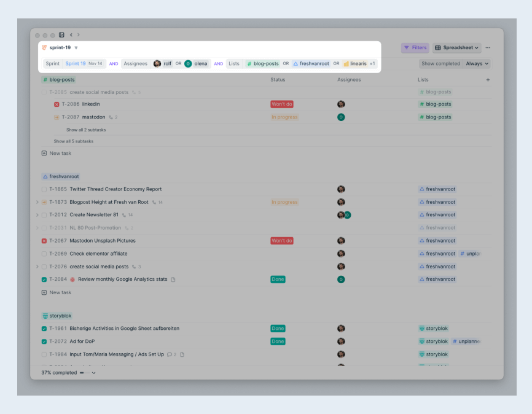The height and width of the screenshot is (414, 532).
Task: Click the freshvanroot triangle icon in filter
Action: click(295, 63)
